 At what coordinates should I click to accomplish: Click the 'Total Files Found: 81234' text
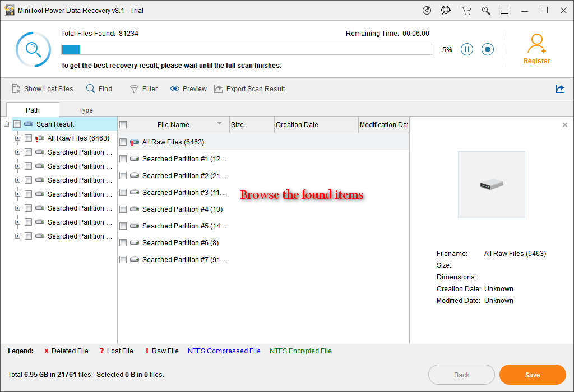tap(100, 34)
